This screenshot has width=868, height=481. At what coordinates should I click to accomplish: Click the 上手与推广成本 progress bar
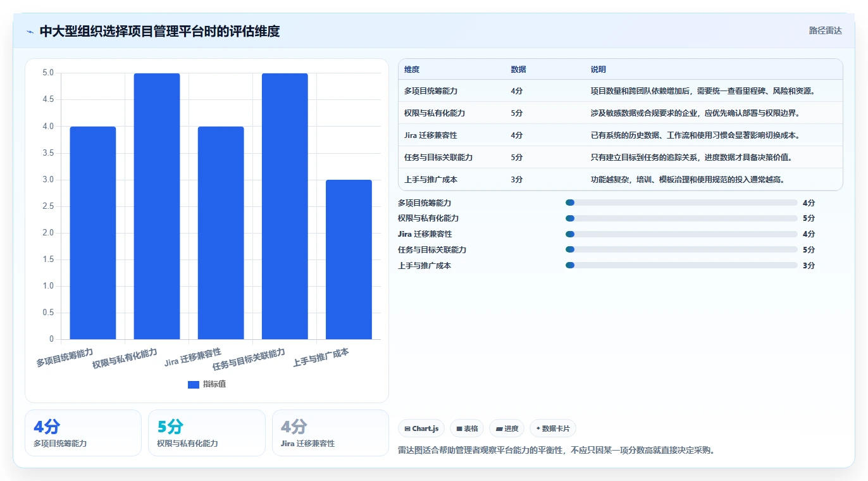tap(681, 266)
